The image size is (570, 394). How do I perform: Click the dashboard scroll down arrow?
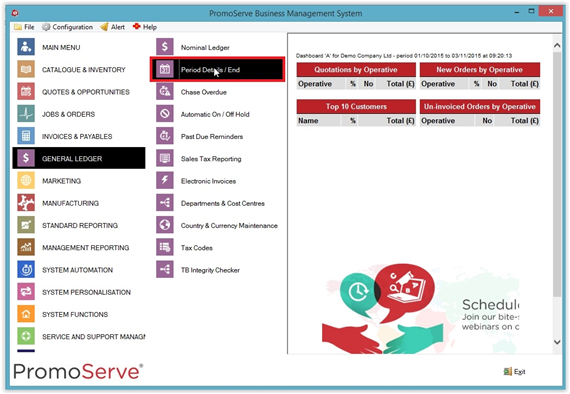coord(557,342)
